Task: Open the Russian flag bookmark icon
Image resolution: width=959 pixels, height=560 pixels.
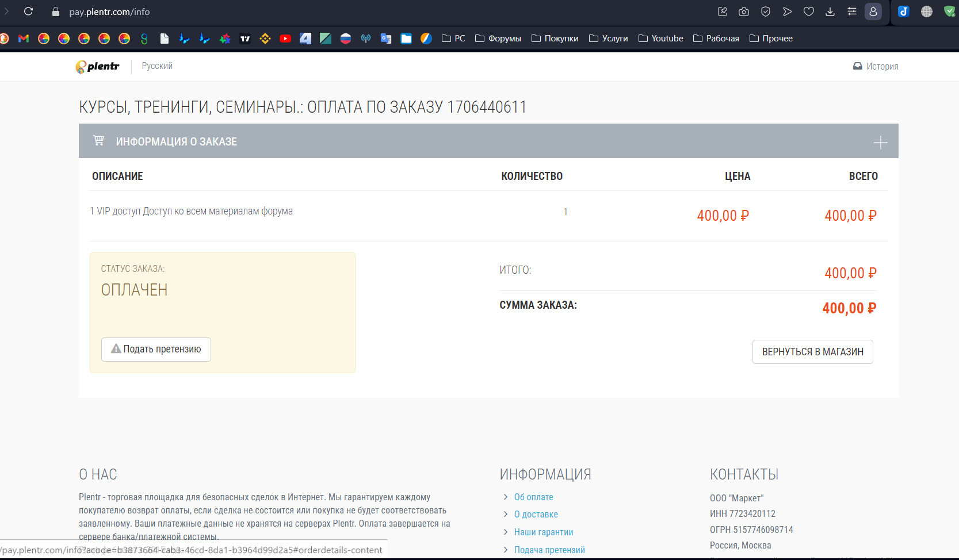Action: 346,39
